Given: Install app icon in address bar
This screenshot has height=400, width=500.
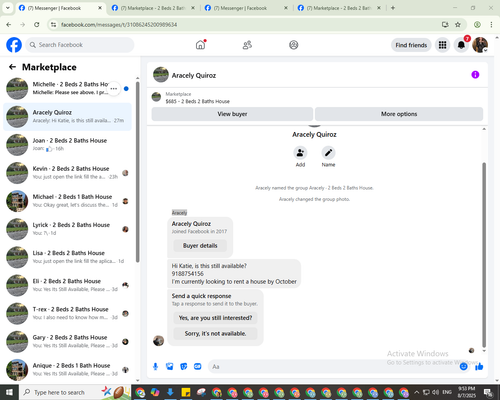Looking at the screenshot, I should click(x=445, y=25).
